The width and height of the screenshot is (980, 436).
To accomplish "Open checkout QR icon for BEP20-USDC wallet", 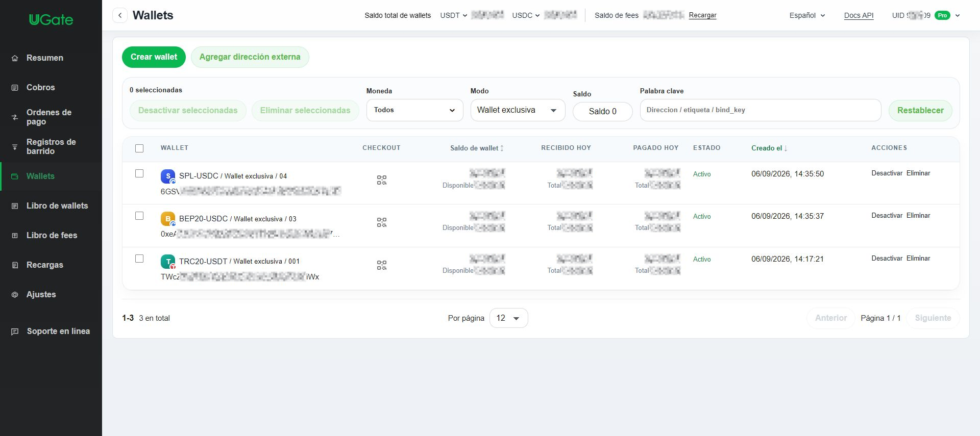I will coord(382,222).
